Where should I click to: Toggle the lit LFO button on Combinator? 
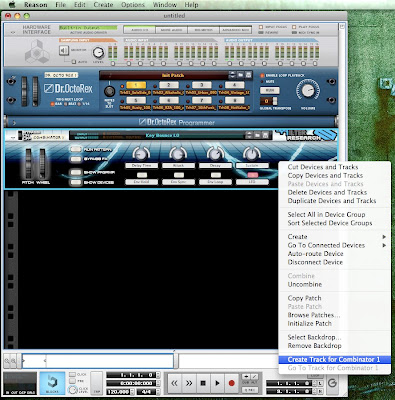(x=252, y=175)
